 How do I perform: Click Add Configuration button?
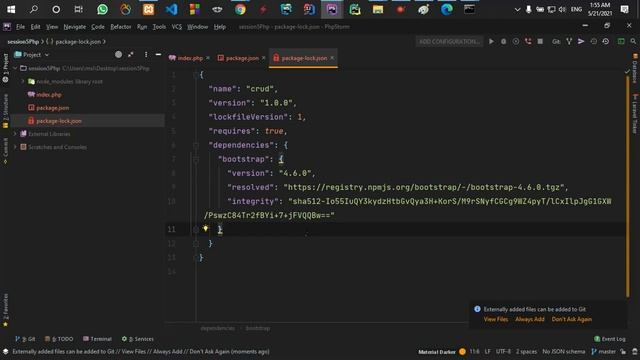449,41
